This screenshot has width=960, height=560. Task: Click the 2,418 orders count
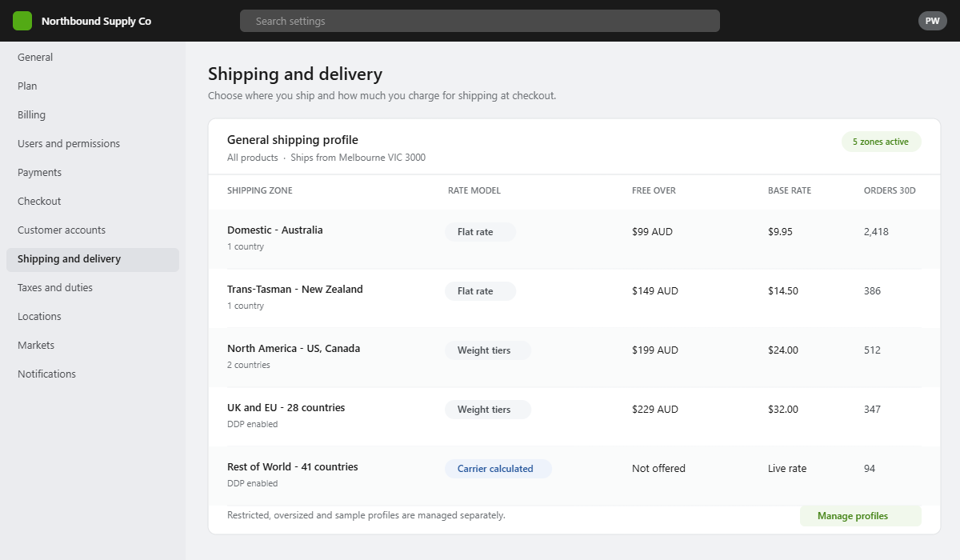876,232
